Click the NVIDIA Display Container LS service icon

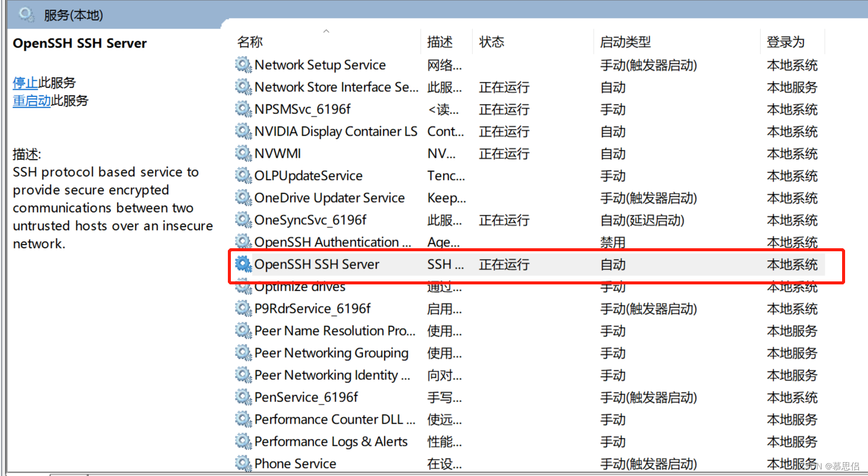(x=244, y=131)
